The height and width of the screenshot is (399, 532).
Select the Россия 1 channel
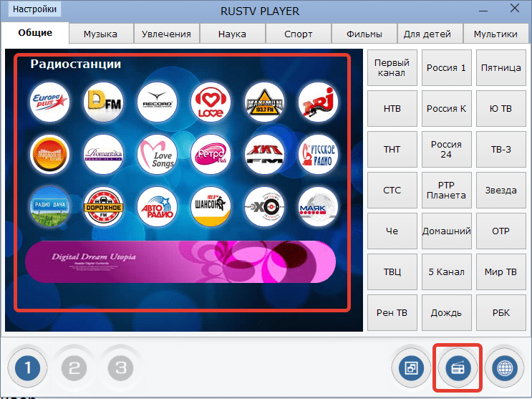point(447,67)
